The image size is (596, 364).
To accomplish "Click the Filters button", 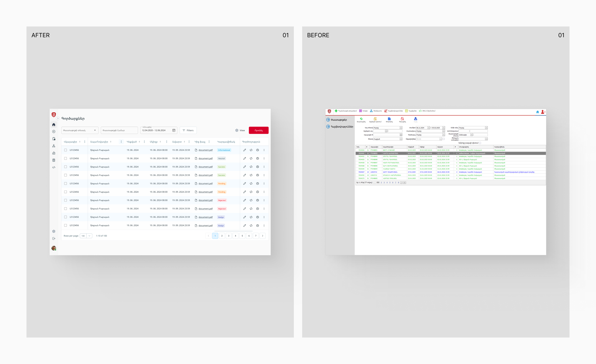I will pyautogui.click(x=188, y=130).
